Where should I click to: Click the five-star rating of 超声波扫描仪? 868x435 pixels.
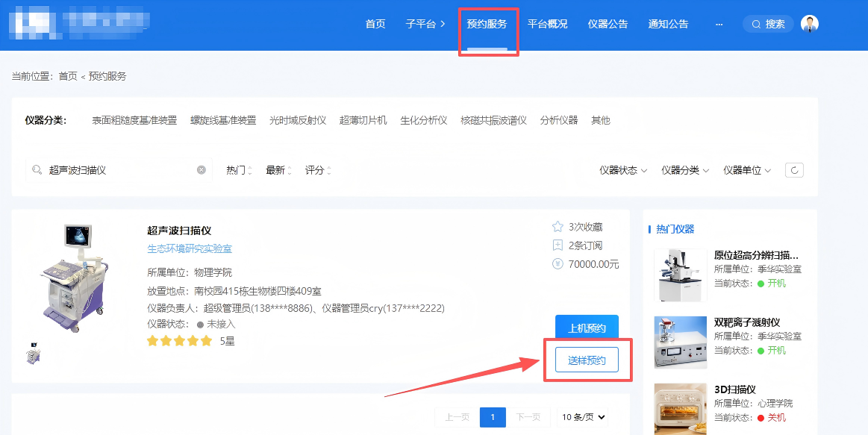coord(180,341)
